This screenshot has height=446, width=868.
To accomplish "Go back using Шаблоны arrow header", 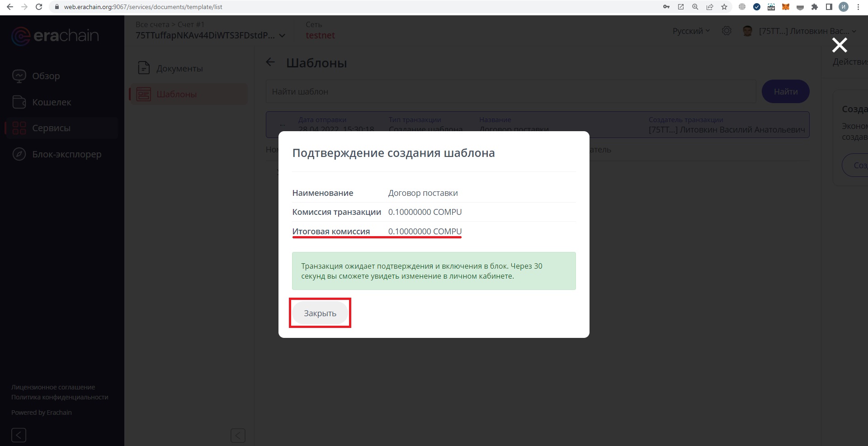I will pyautogui.click(x=270, y=62).
